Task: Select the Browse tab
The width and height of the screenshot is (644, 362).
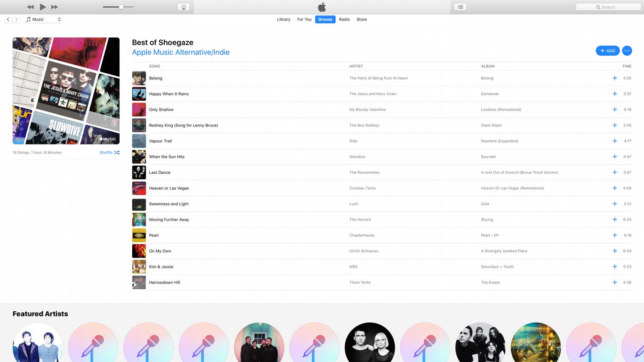Action: coord(325,19)
